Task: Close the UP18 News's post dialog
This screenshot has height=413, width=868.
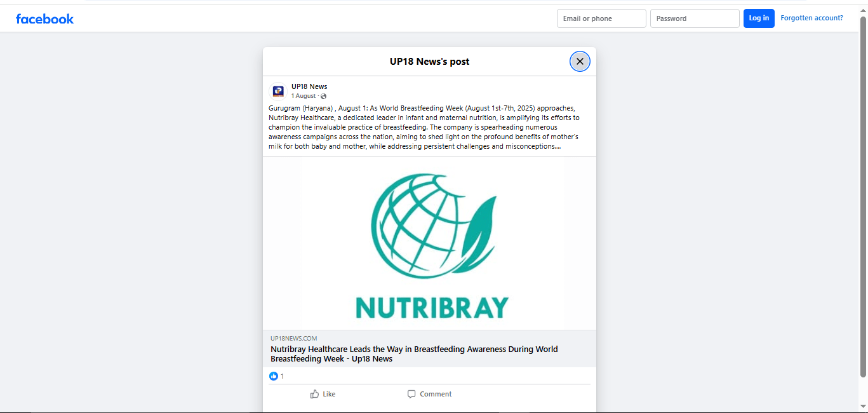Action: [x=579, y=62]
